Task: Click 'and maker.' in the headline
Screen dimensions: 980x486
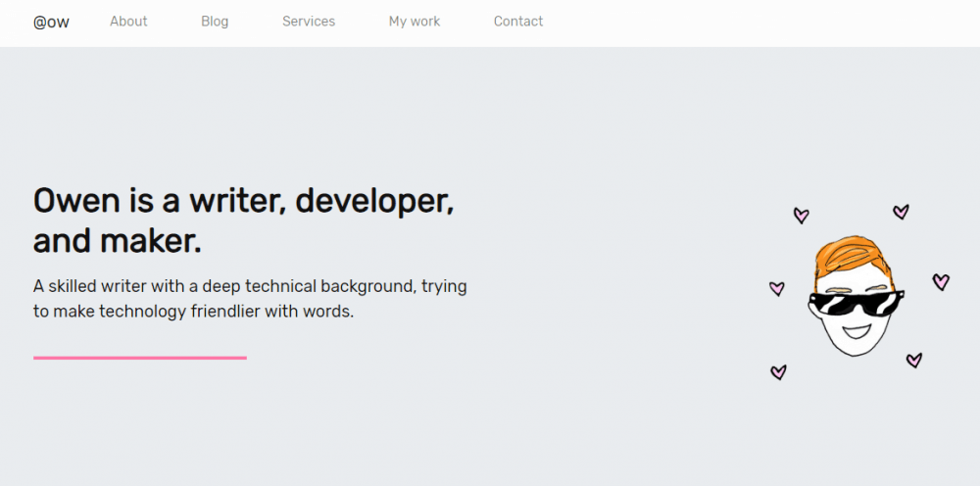Action: click(118, 240)
